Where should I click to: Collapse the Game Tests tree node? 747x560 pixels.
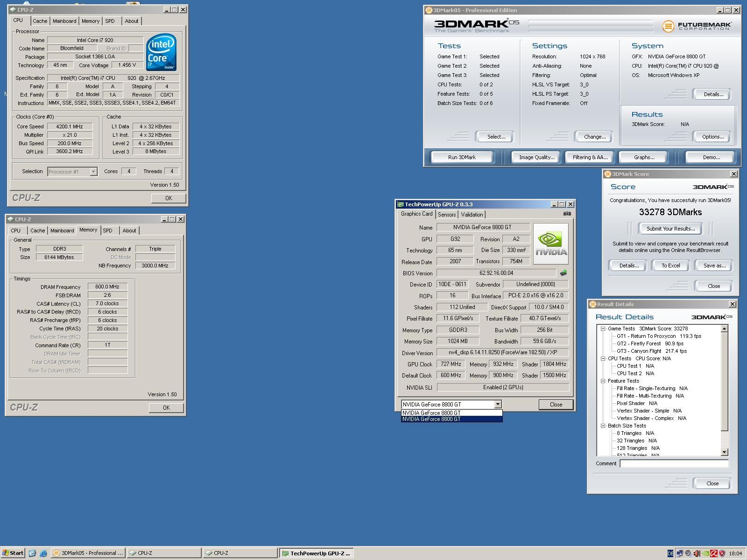point(603,329)
